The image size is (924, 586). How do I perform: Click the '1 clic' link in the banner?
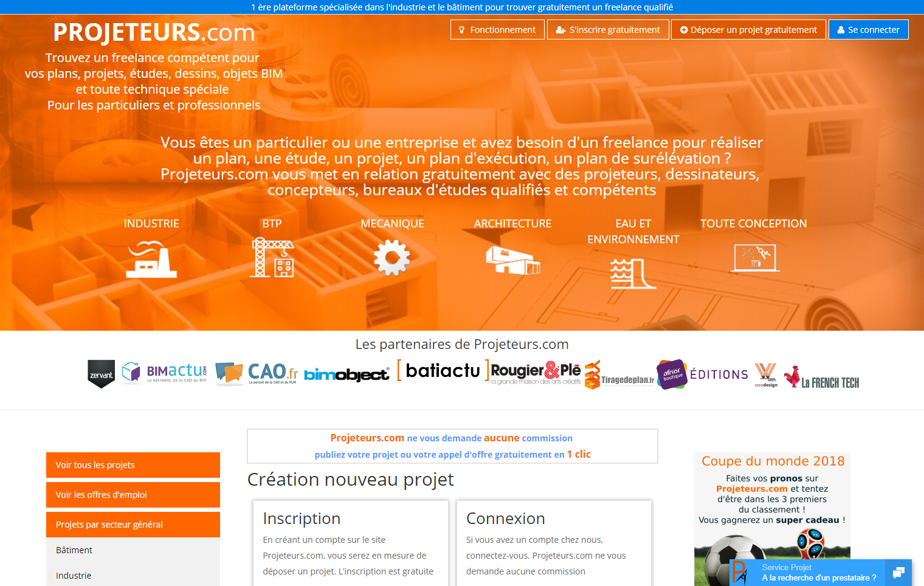[x=579, y=454]
